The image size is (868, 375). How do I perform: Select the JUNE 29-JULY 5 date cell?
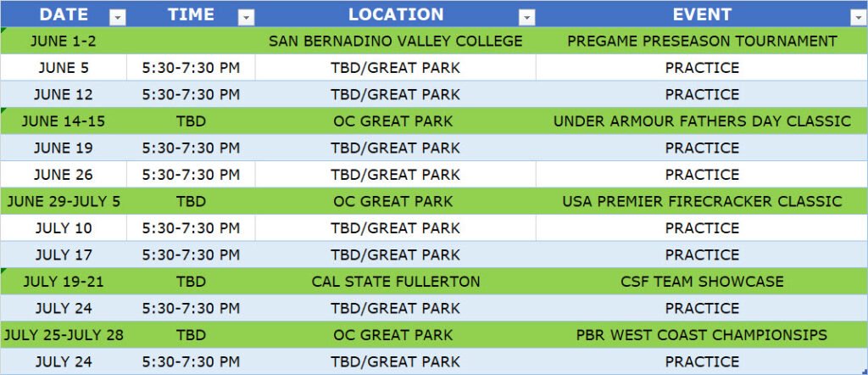tap(64, 201)
